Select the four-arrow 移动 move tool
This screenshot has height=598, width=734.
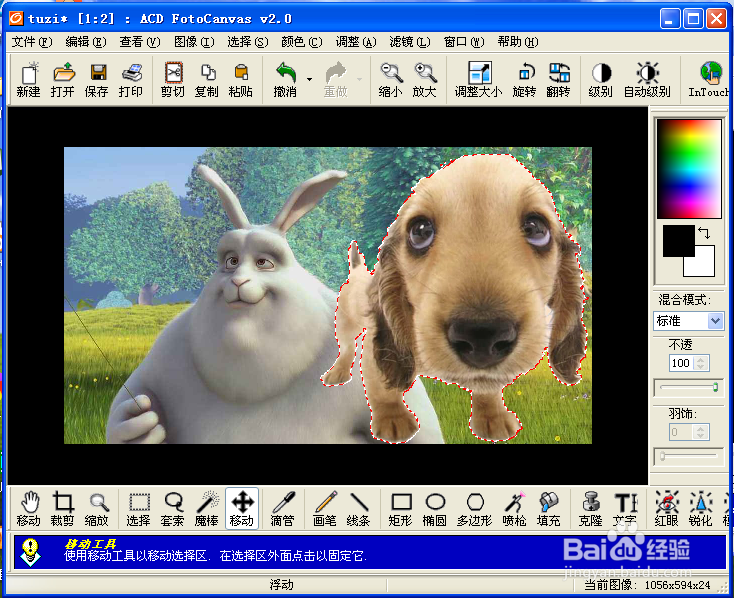[242, 509]
